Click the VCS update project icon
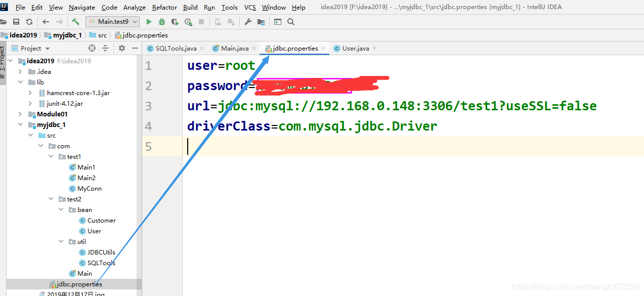The height and width of the screenshot is (296, 644). pyautogui.click(x=218, y=22)
